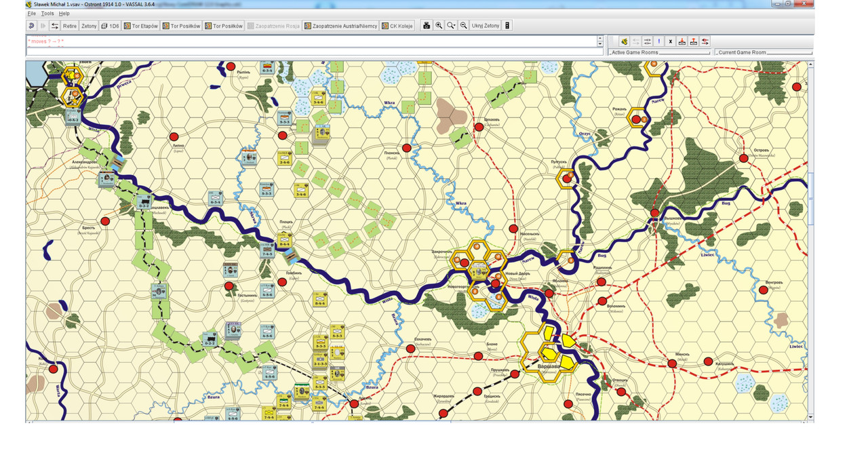The height and width of the screenshot is (470, 868).
Task: Click the blue exclamation mark icon
Action: (x=658, y=41)
